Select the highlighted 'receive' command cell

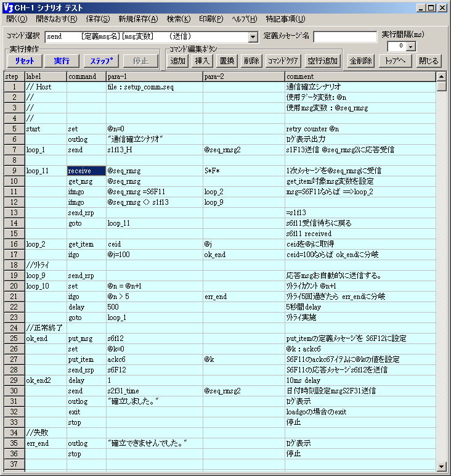[86, 171]
